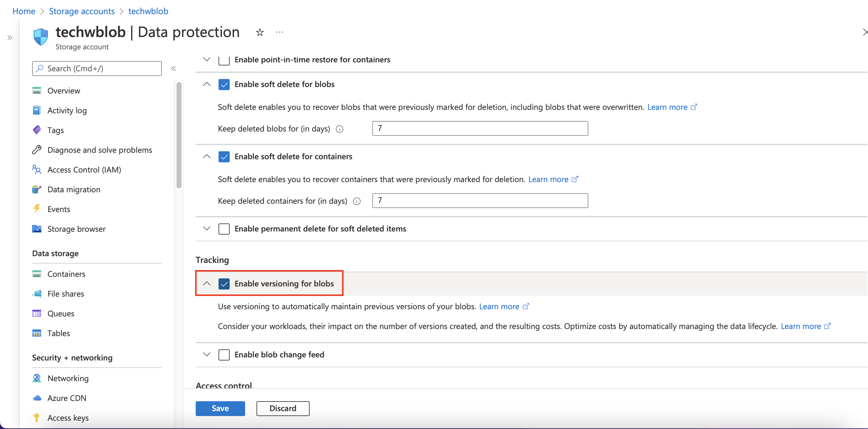Click info icon beside Keep deleted containers
The image size is (868, 429).
pos(357,201)
